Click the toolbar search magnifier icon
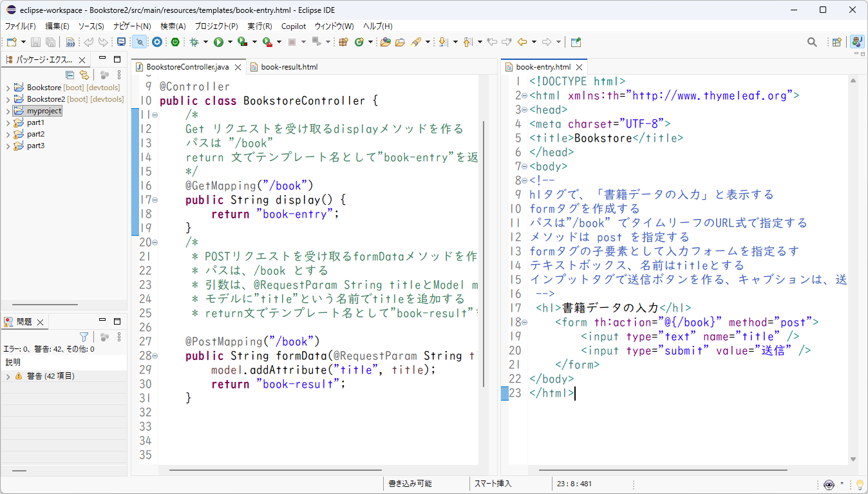 tap(813, 42)
